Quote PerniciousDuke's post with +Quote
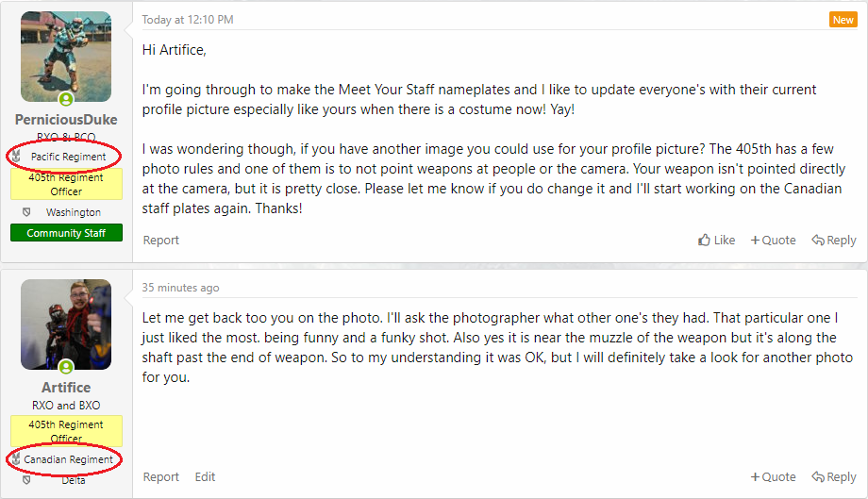Viewport: 868px width, 499px height. pos(773,241)
